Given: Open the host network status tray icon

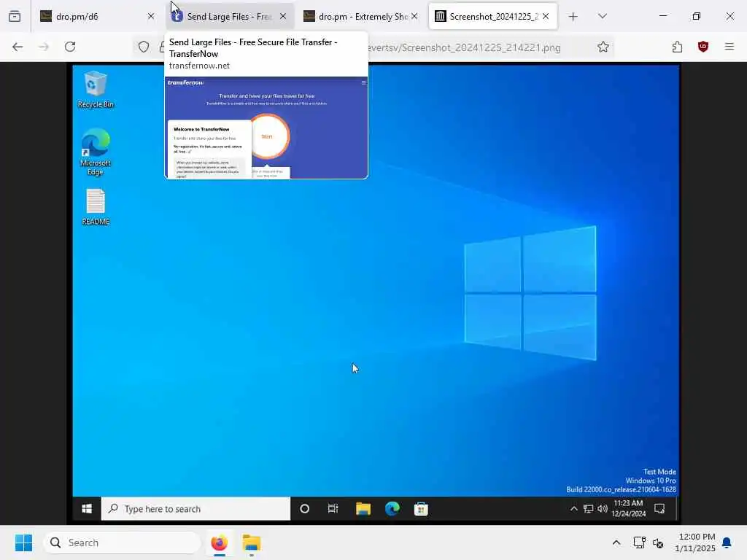Looking at the screenshot, I should pos(639,542).
